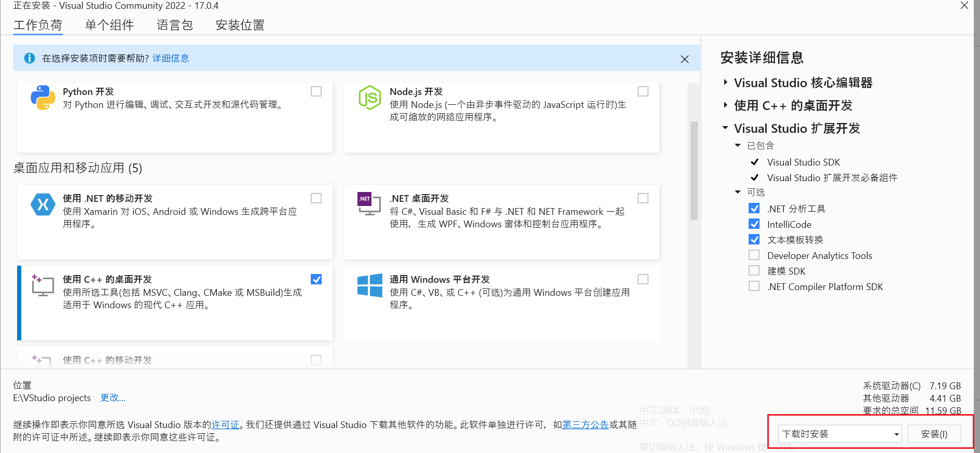Viewport: 980px width, 453px height.
Task: Expand the 使用 C++ 的桌面开发 details
Action: pos(725,105)
